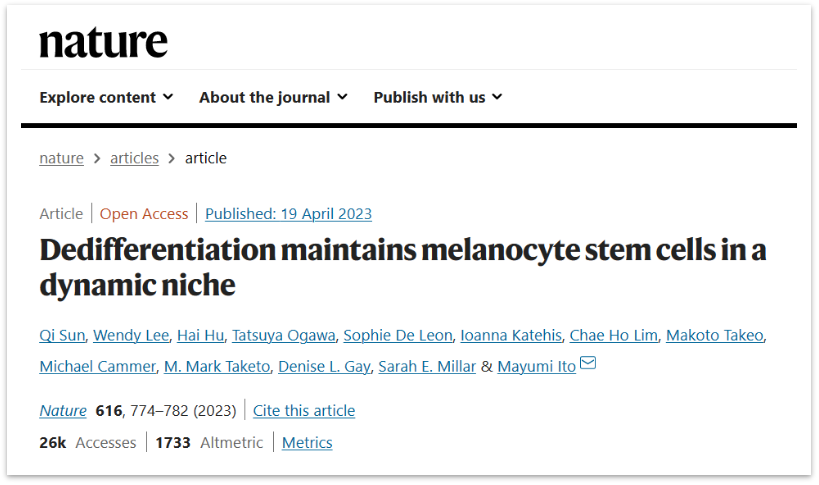The width and height of the screenshot is (819, 485).
Task: Open author Qi Sun's details
Action: point(62,334)
